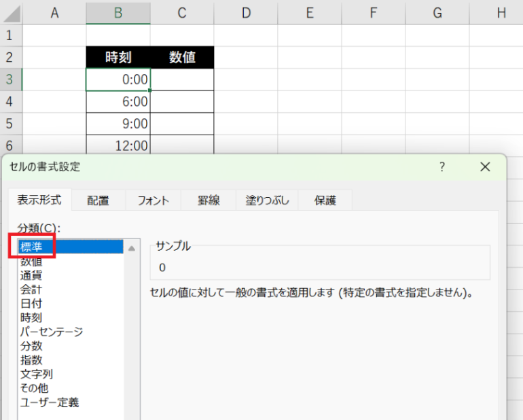Select row 6 header

[11, 145]
